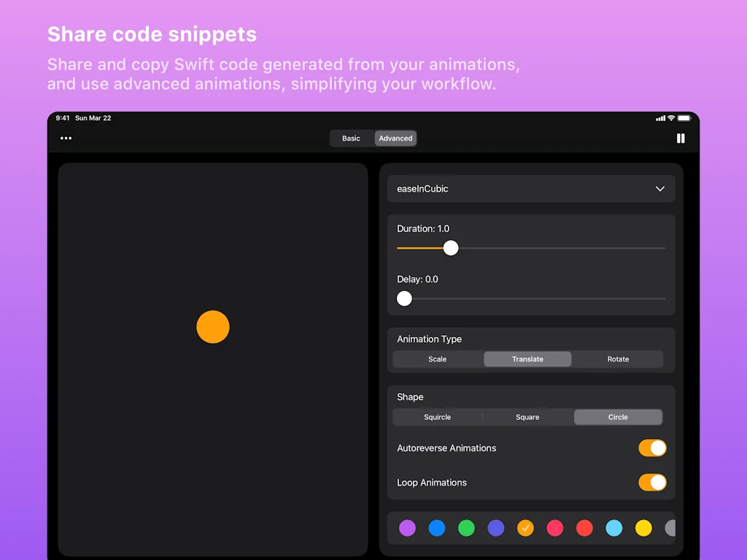Choose the Squircle shape

438,417
